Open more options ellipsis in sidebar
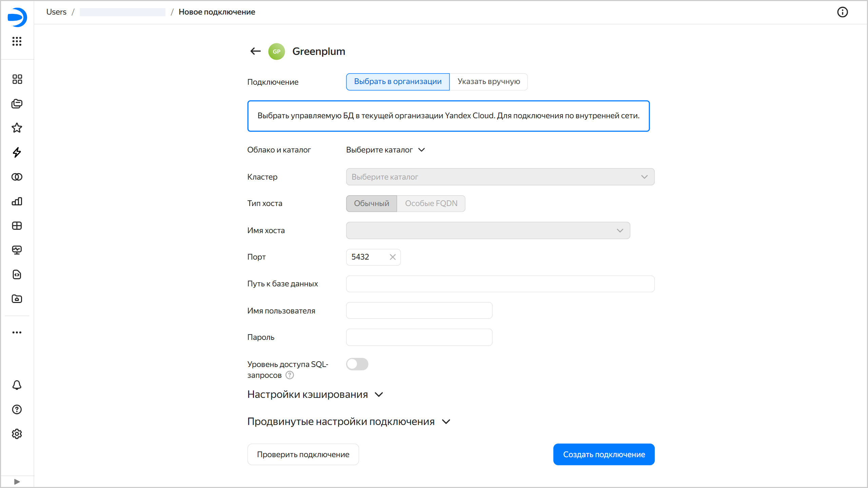Screen dimensions: 868x488 click(x=17, y=332)
